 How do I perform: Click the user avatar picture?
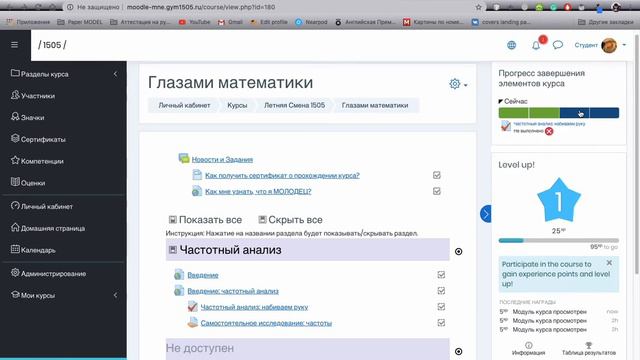coord(609,45)
